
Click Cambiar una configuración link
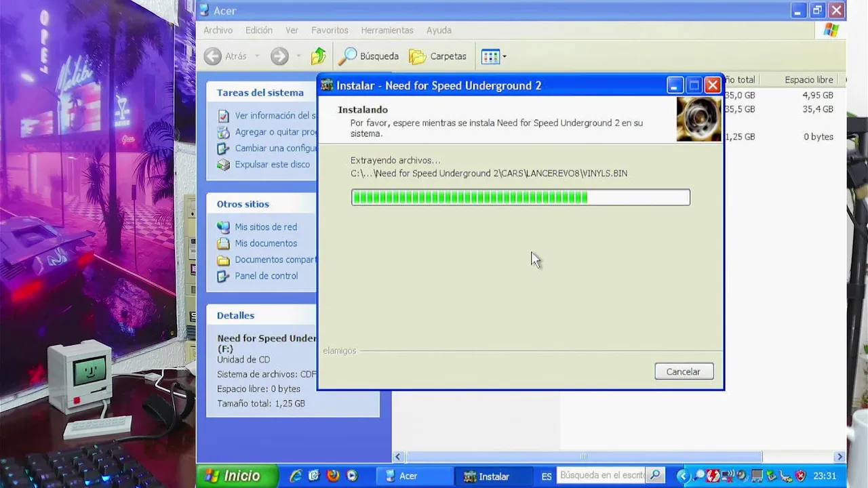(x=275, y=148)
